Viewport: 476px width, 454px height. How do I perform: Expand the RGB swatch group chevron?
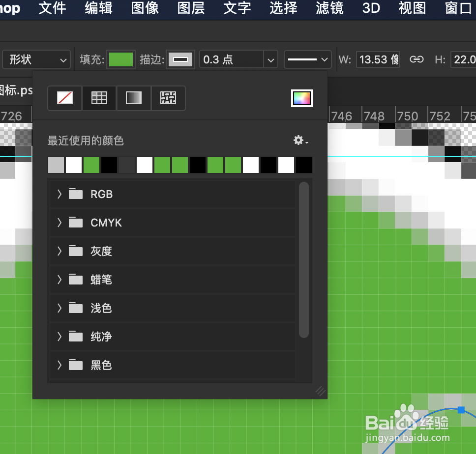point(59,194)
